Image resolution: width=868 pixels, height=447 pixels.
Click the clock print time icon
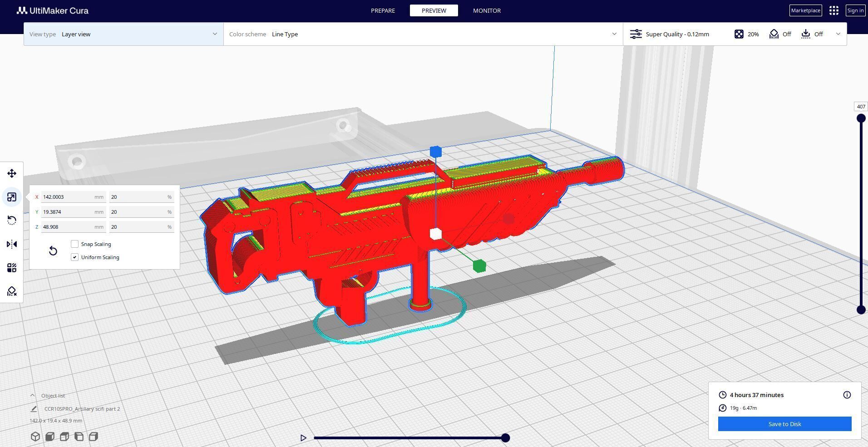click(x=723, y=395)
